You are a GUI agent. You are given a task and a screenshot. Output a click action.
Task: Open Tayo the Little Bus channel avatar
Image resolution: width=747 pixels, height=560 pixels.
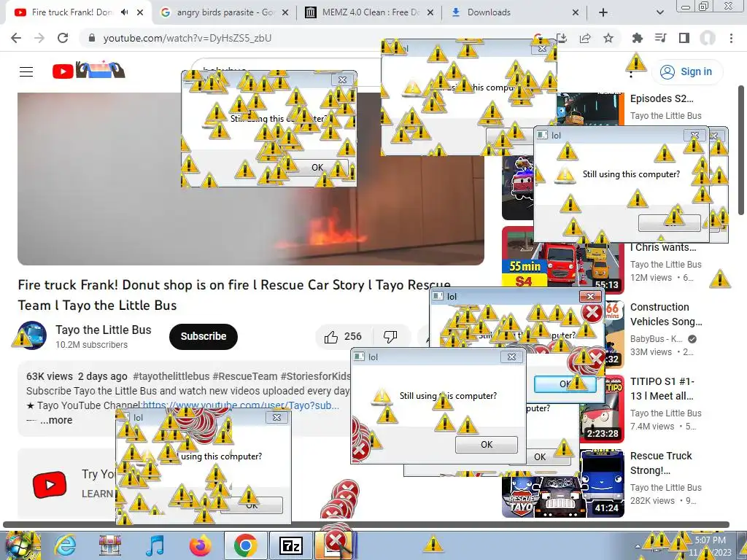pos(32,335)
